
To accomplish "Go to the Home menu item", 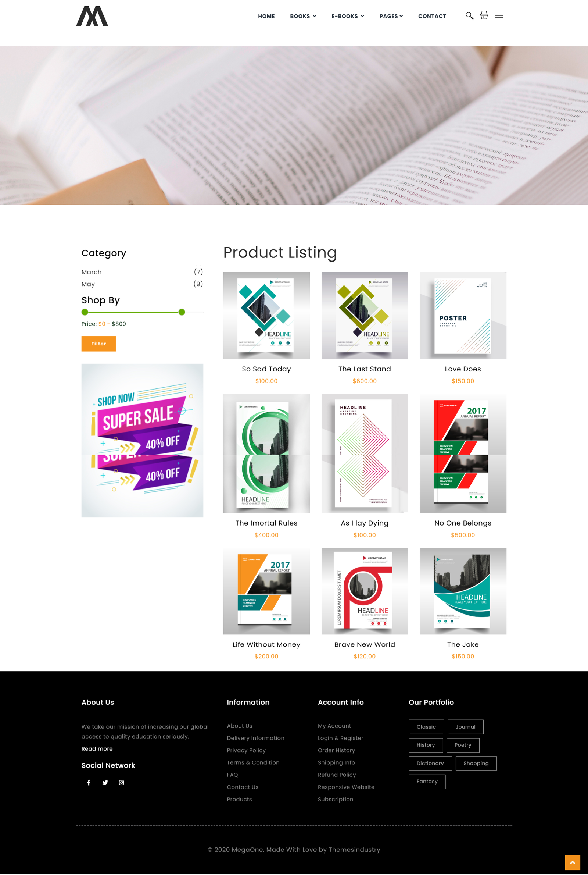I will [x=266, y=16].
